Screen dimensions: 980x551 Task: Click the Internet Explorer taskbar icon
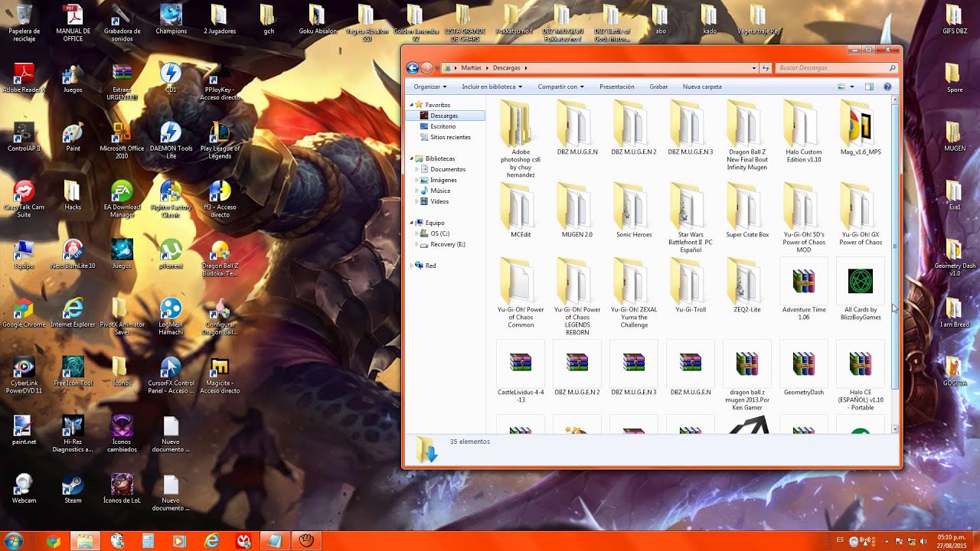pyautogui.click(x=212, y=541)
